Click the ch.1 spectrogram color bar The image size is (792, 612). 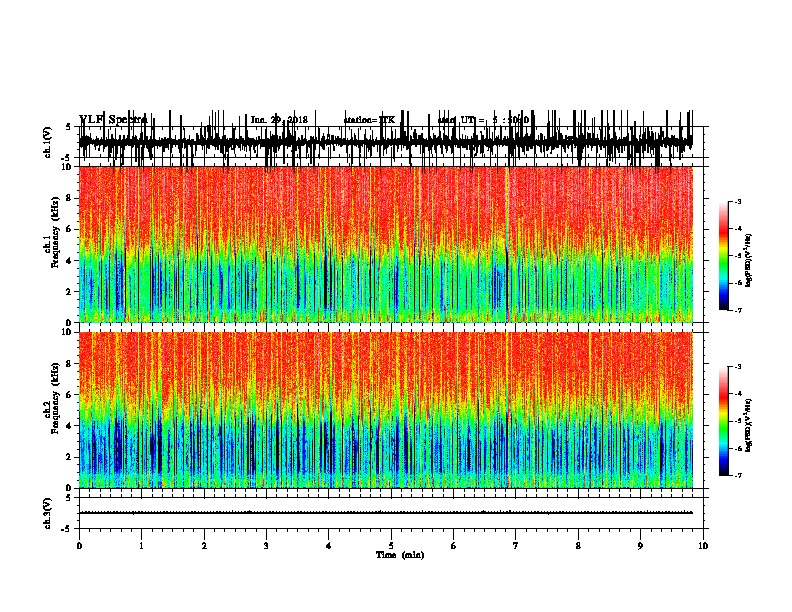click(723, 256)
